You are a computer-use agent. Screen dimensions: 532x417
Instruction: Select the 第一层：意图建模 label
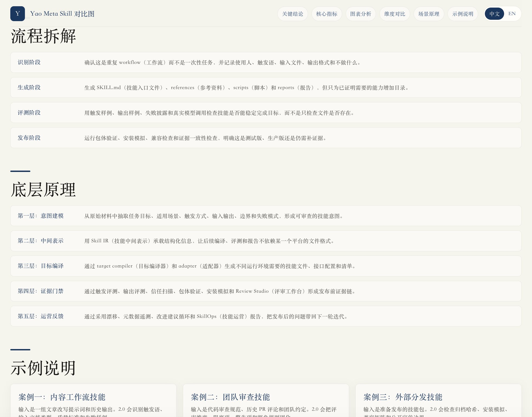(x=41, y=216)
